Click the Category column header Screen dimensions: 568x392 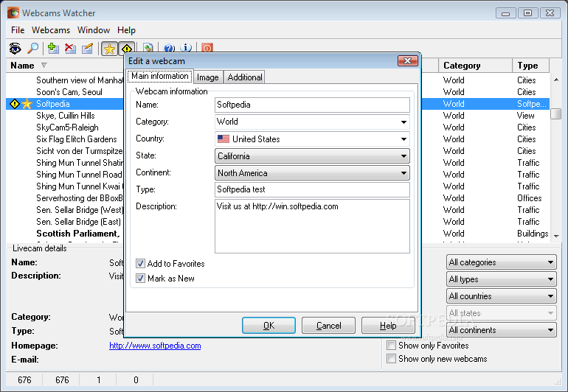click(475, 66)
